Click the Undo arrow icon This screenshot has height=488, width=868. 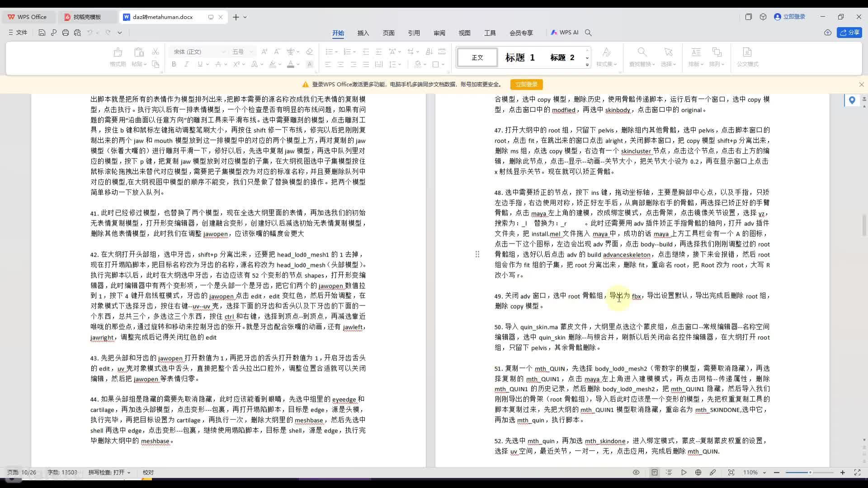pyautogui.click(x=90, y=33)
